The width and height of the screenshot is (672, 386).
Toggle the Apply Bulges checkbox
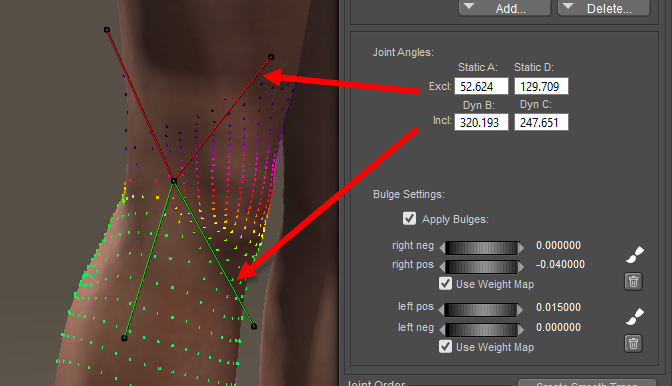click(x=409, y=218)
